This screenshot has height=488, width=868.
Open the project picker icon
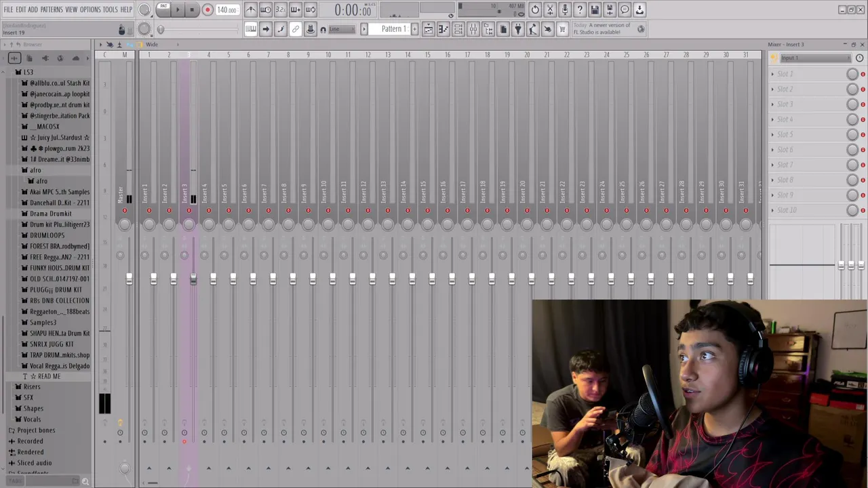click(503, 29)
